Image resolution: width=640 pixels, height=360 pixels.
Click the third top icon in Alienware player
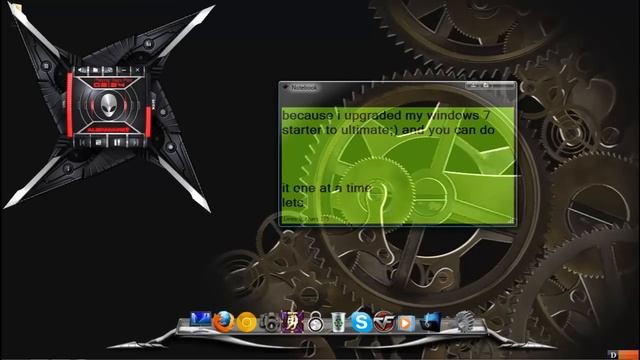click(109, 71)
